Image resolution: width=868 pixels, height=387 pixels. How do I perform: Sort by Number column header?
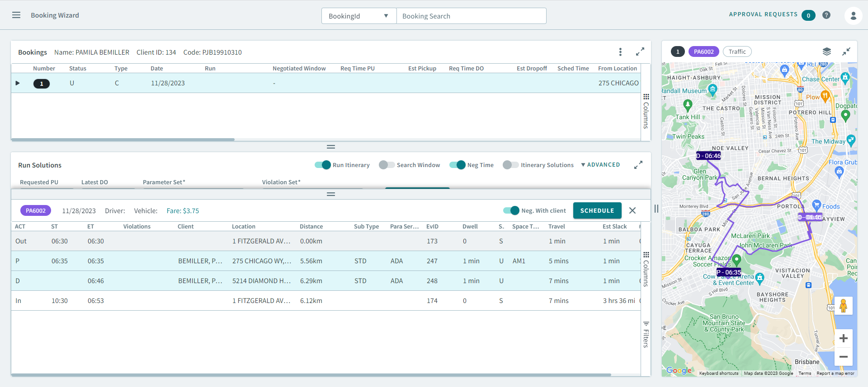pyautogui.click(x=44, y=69)
